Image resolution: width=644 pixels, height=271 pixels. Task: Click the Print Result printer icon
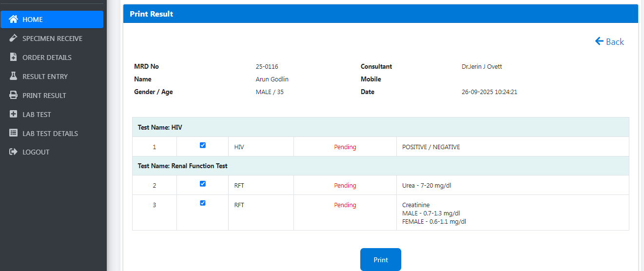pyautogui.click(x=14, y=96)
